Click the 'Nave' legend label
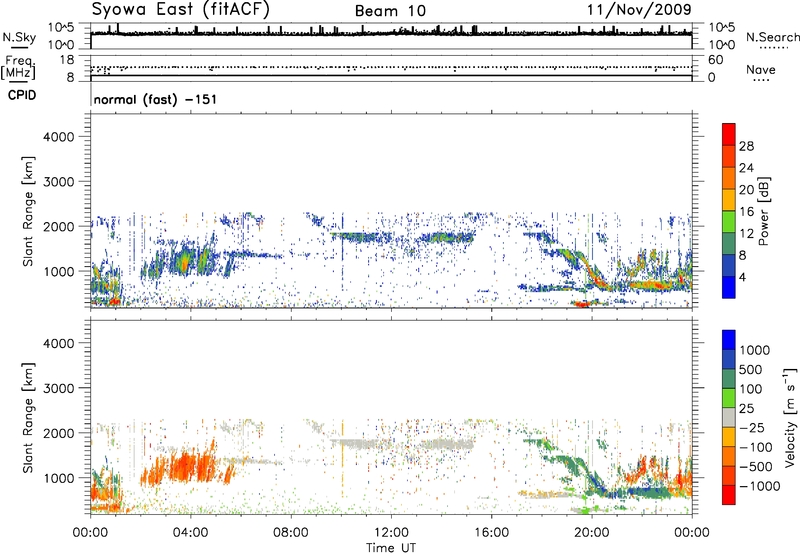Viewport: 800px width, 554px height. (x=761, y=69)
